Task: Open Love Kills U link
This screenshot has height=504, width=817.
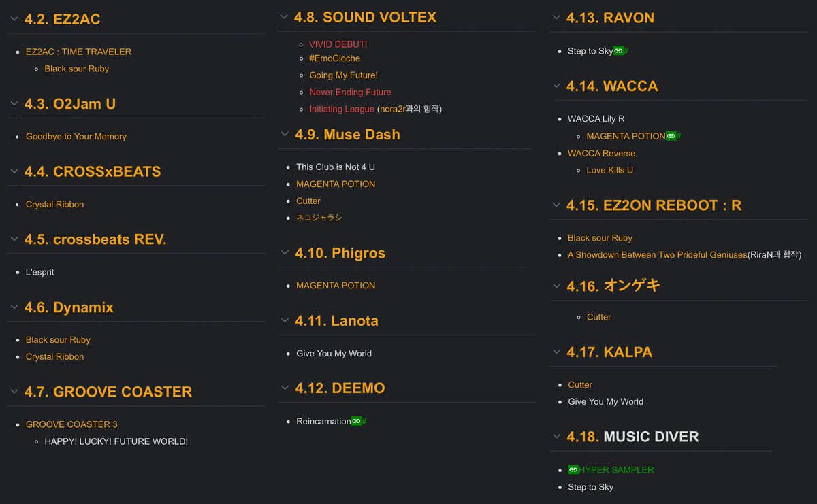Action: tap(609, 170)
